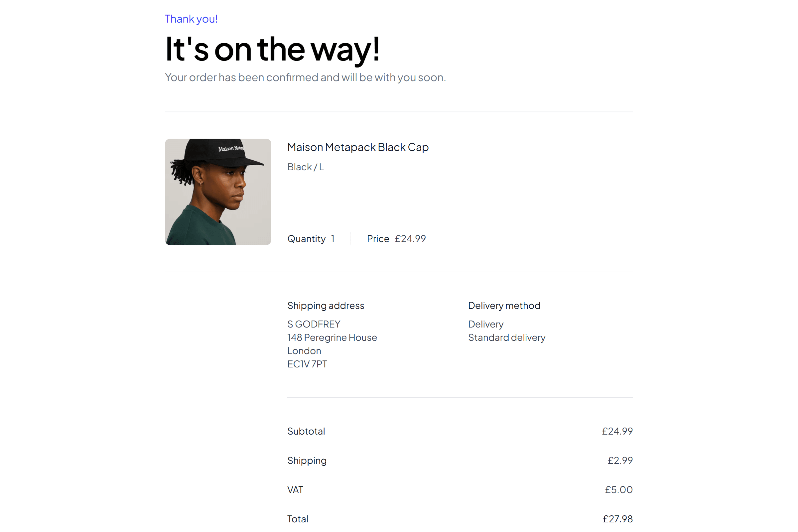Click the London city line
Viewport: 798px width, 532px height.
304,351
